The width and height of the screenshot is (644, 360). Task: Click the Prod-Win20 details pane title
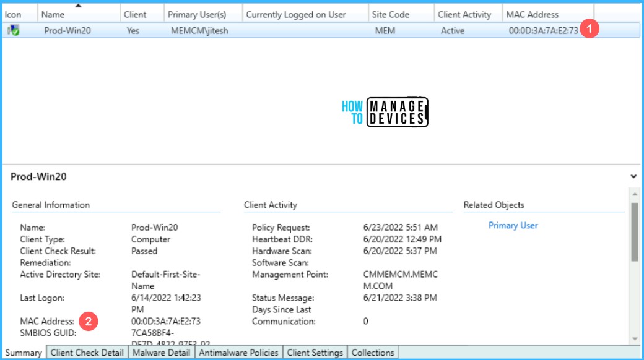click(x=38, y=176)
